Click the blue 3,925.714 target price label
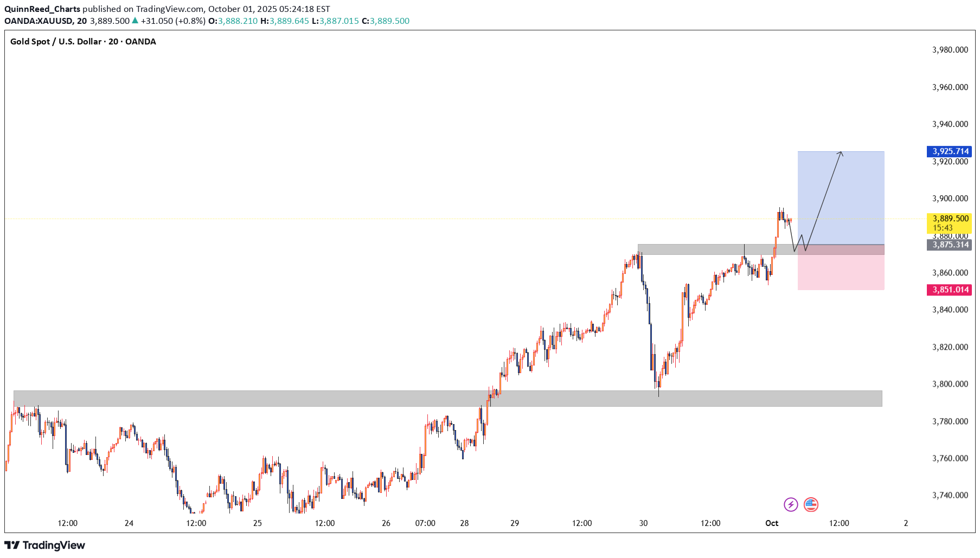980x558 pixels. click(949, 152)
